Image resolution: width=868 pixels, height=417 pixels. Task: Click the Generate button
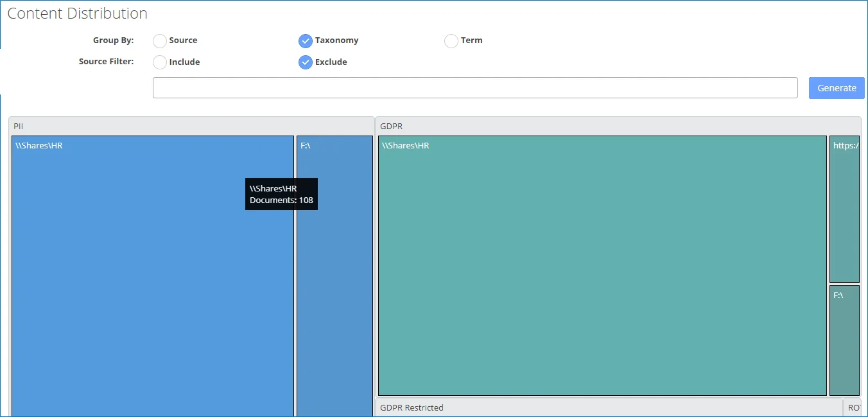click(x=837, y=88)
